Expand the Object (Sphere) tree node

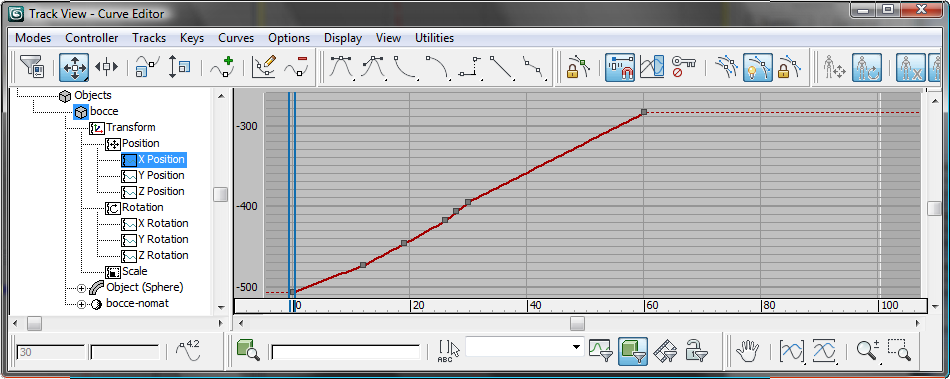coord(82,288)
